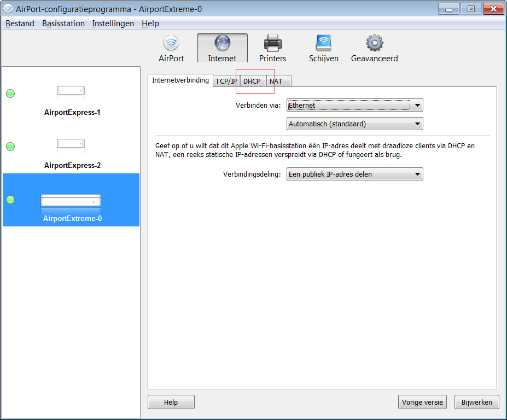The height and width of the screenshot is (420, 507).
Task: Open the Printers settings icon
Action: click(x=272, y=48)
